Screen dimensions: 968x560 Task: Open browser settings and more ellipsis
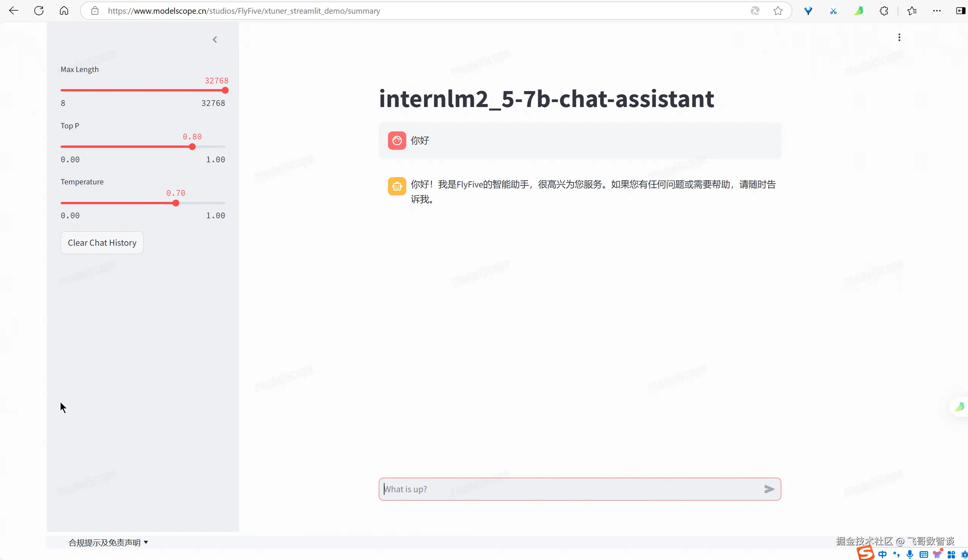click(937, 11)
